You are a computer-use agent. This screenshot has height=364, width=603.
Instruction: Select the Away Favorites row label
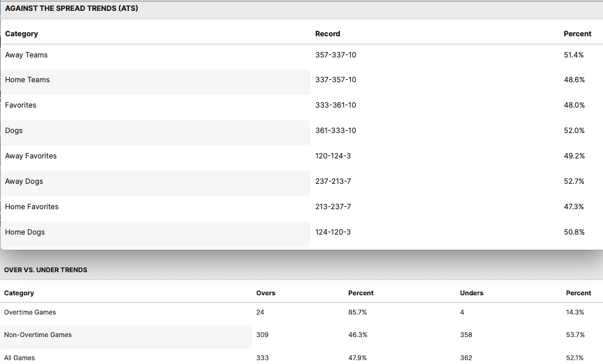click(x=31, y=156)
